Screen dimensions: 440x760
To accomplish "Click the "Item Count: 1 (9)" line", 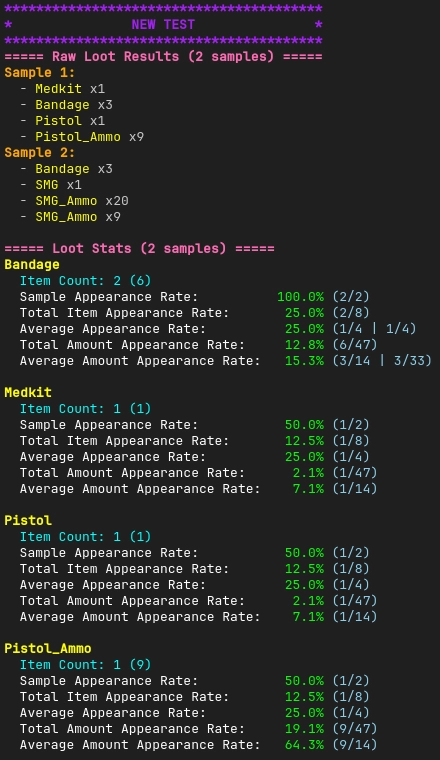I will coord(85,664).
